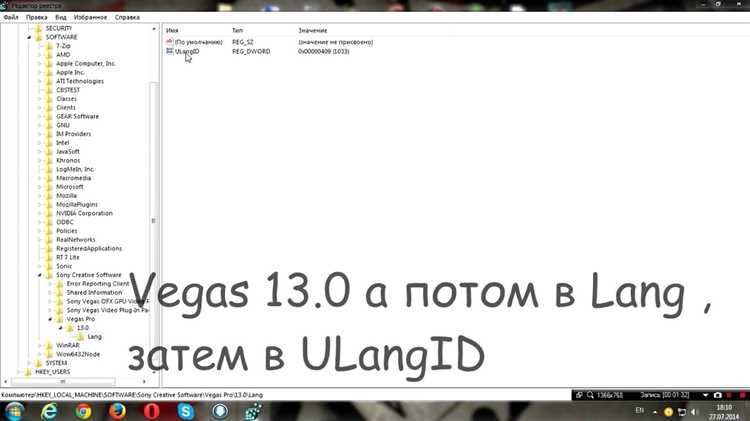Viewport: 750px width, 421px height.
Task: Open Opera browser from the taskbar
Action: point(151,411)
